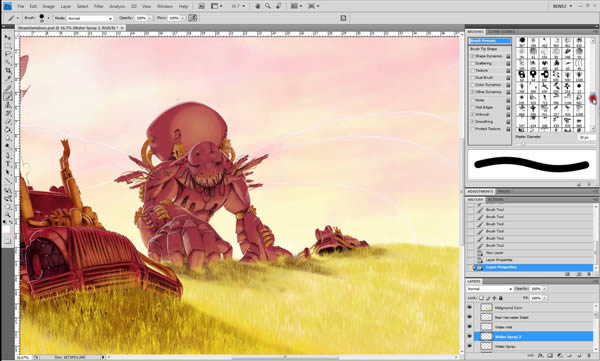Enable the Scattering checkbox

coord(473,64)
